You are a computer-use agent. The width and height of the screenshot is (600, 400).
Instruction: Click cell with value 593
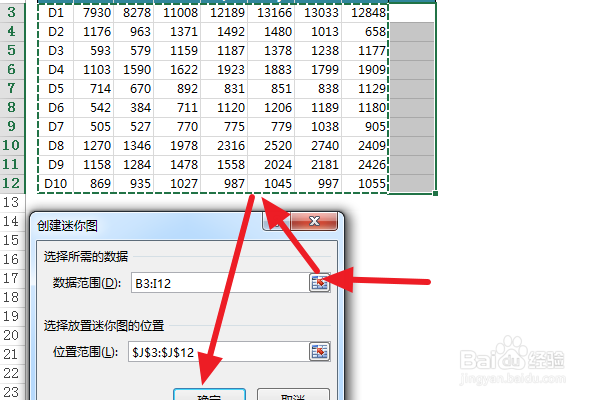point(94,51)
